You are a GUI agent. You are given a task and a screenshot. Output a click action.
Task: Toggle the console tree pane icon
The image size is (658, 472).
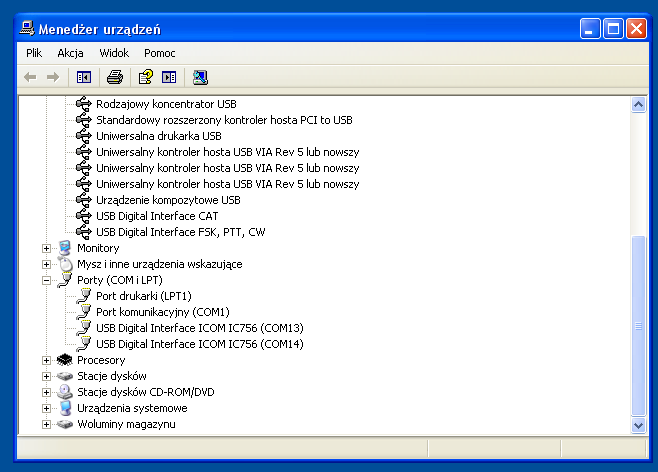pos(84,77)
